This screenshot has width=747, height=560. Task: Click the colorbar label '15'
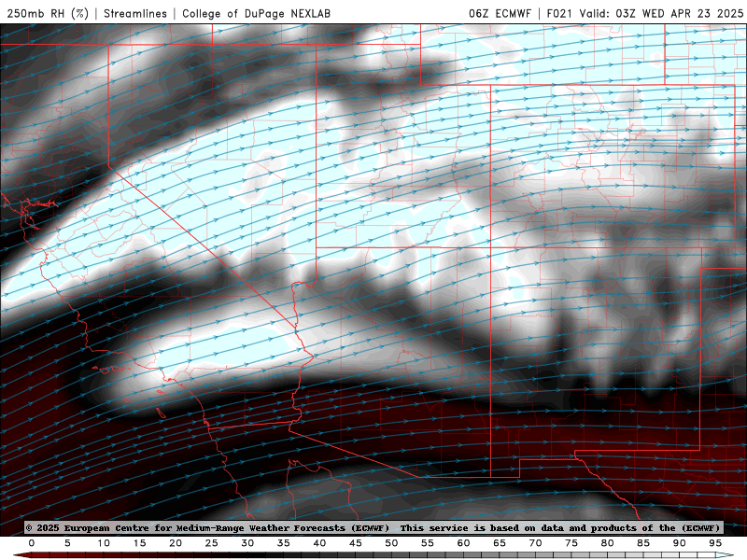click(x=139, y=543)
